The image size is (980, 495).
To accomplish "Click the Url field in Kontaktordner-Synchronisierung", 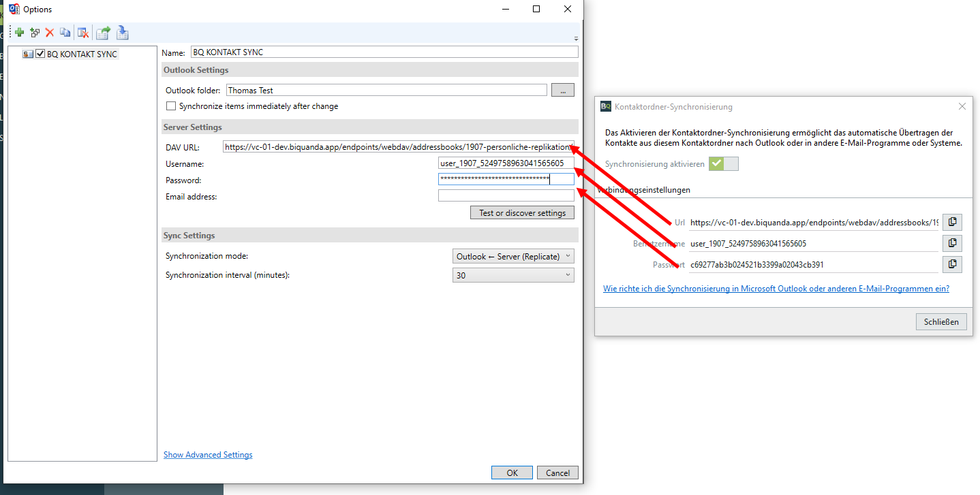I will (814, 222).
